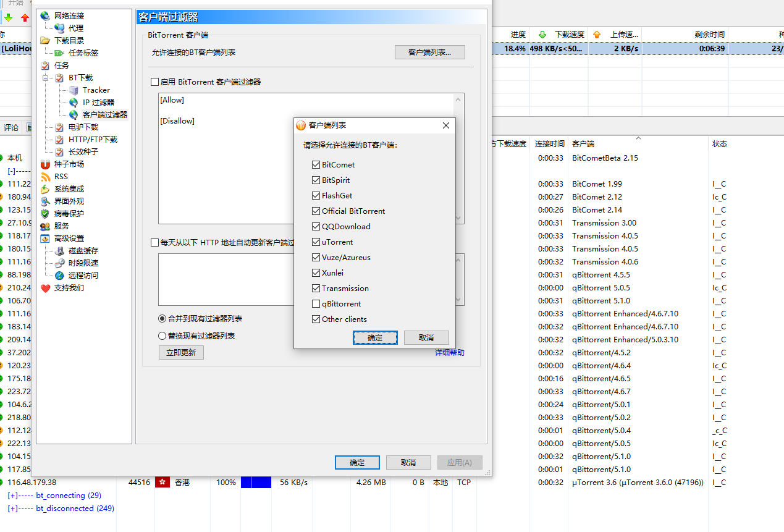This screenshot has height=532, width=784.
Task: Open the RSS feed icon
Action: tap(45, 176)
